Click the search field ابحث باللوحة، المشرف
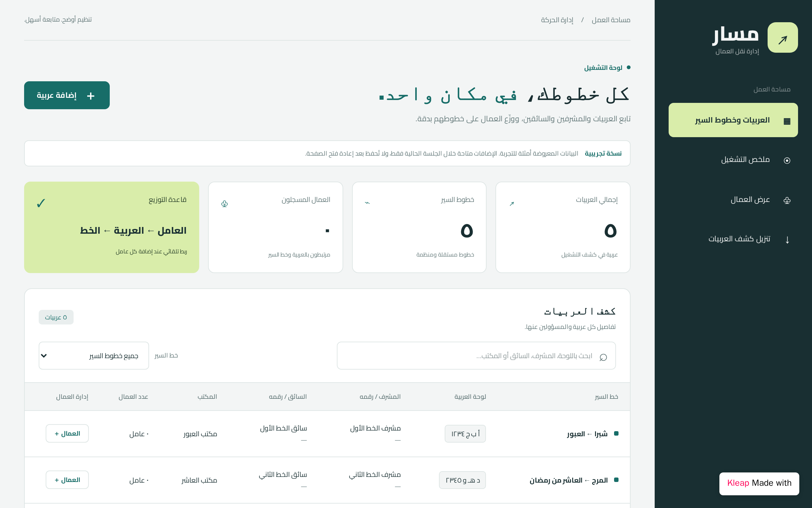 [476, 356]
